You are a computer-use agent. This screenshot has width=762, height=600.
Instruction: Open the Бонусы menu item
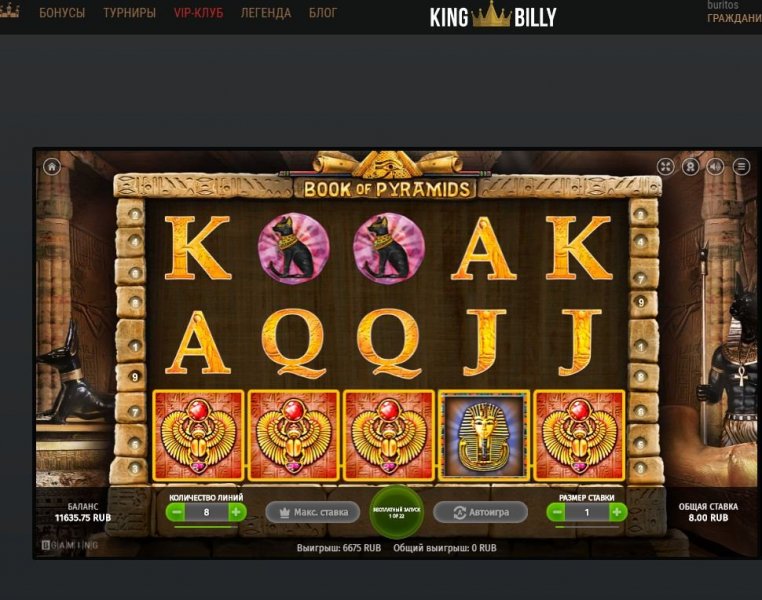(x=62, y=13)
